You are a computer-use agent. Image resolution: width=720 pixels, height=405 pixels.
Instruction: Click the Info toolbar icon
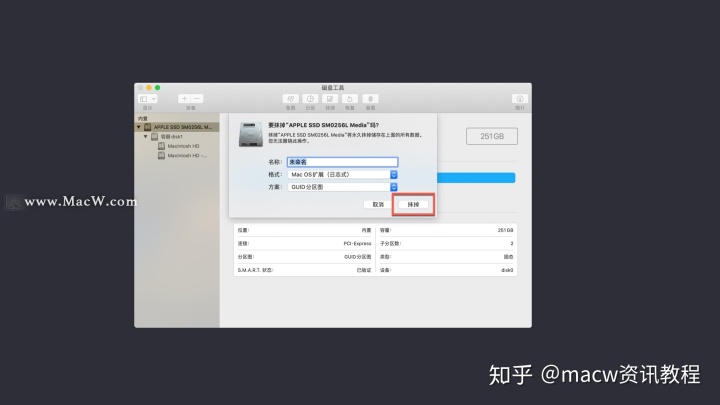pos(520,99)
